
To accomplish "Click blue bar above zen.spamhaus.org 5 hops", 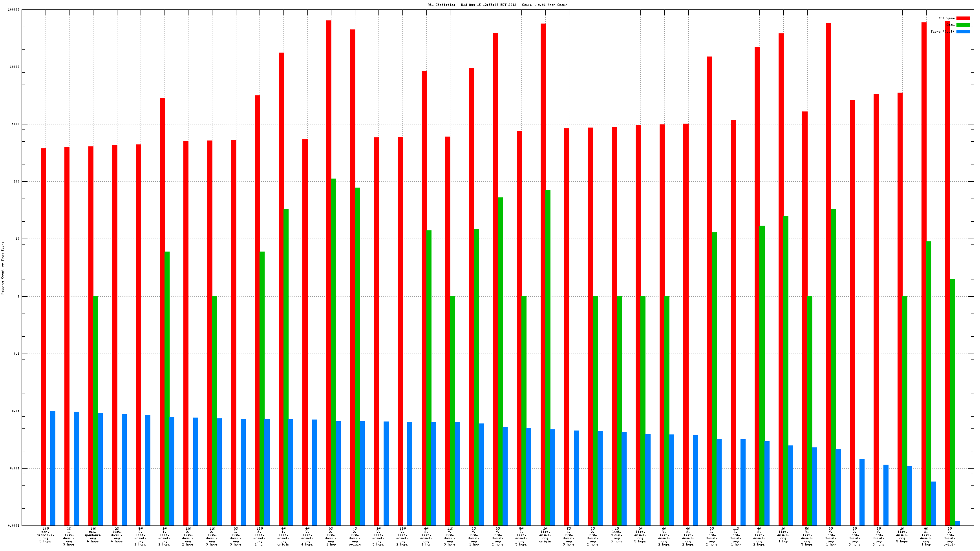I will click(53, 467).
